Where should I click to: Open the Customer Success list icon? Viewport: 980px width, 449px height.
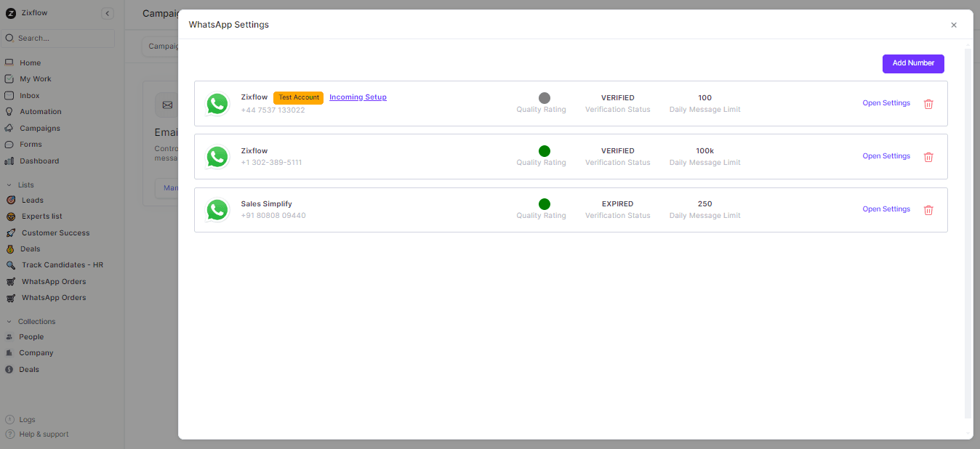pyautogui.click(x=9, y=232)
